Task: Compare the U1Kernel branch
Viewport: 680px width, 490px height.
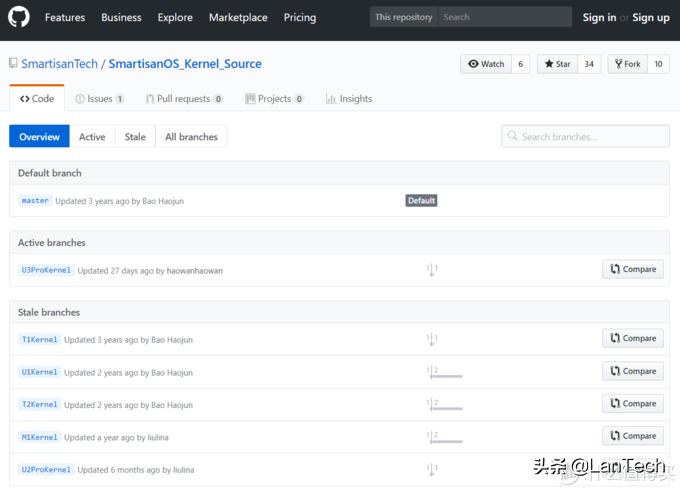Action: [633, 371]
